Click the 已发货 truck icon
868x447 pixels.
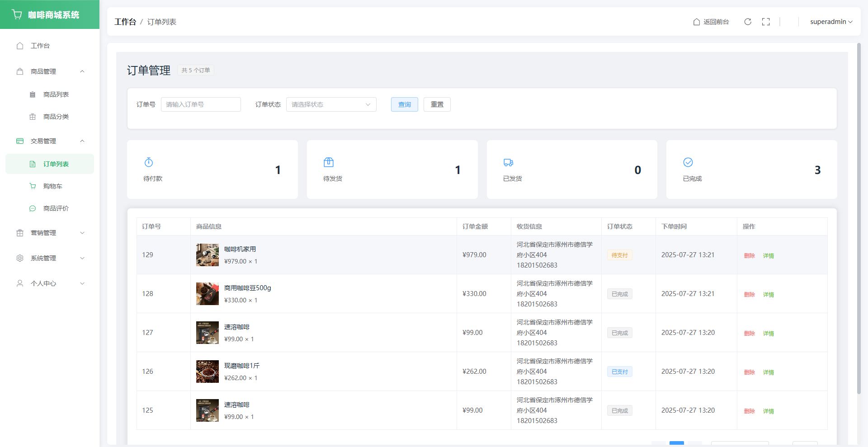tap(509, 162)
